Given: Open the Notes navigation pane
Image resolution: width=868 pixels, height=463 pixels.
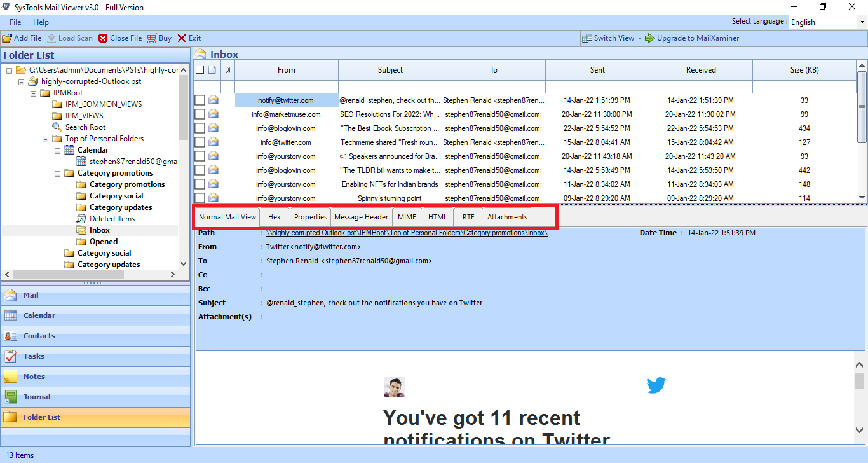Looking at the screenshot, I should pos(95,377).
